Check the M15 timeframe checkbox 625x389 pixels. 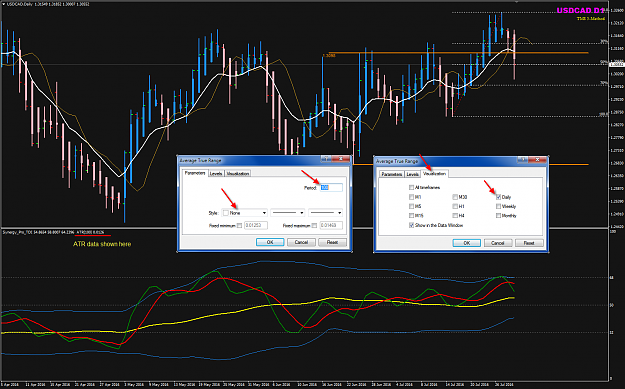pyautogui.click(x=411, y=216)
